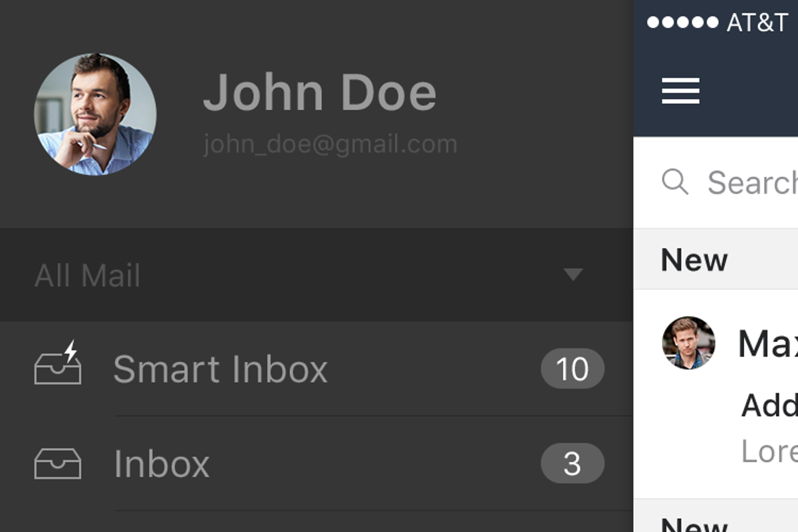Screen dimensions: 798x532
Task: Open the sender avatar in the mail list
Action: point(688,342)
